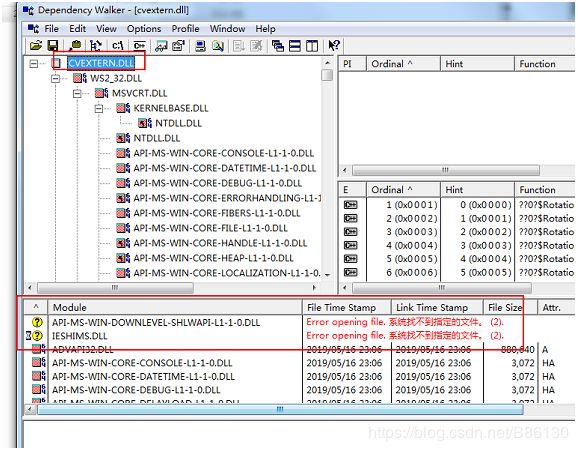The height and width of the screenshot is (451, 578).
Task: Click the Dependency Walker title bar icon
Action: (x=29, y=10)
